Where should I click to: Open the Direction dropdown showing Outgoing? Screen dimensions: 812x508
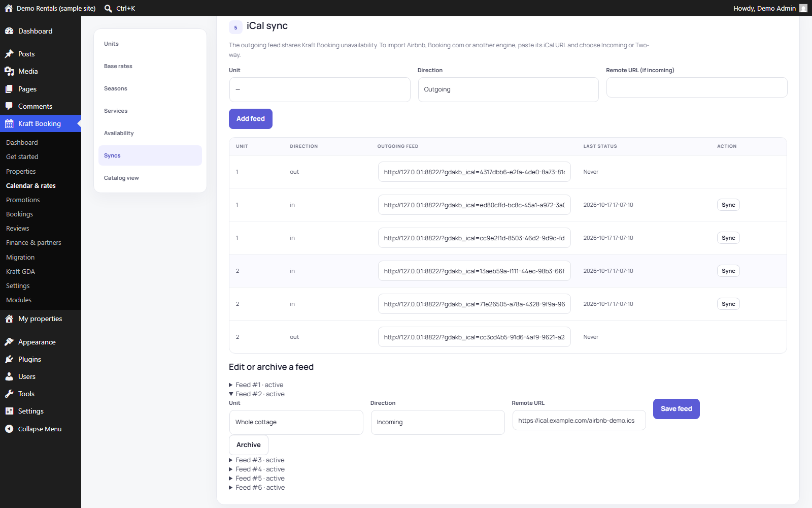coord(508,89)
